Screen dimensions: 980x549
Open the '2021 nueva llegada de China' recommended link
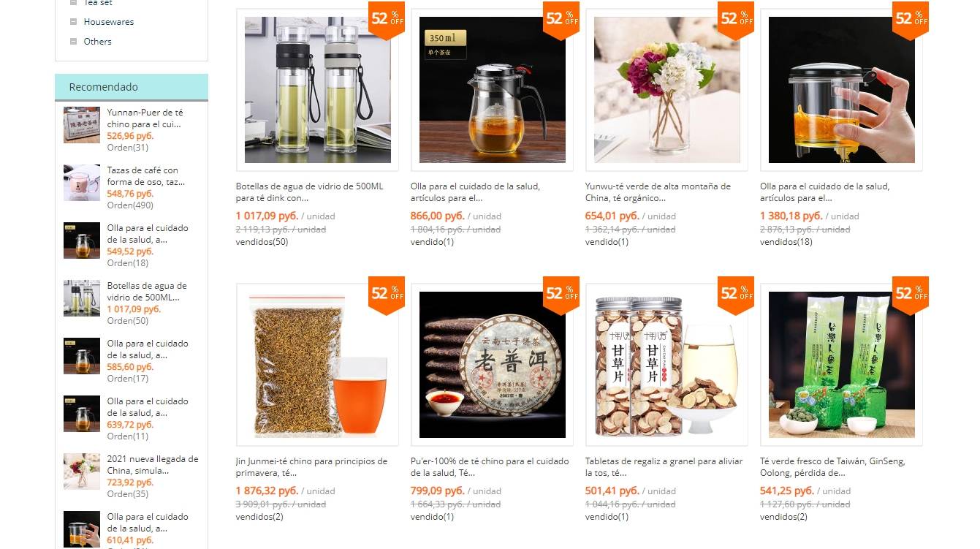tap(153, 465)
